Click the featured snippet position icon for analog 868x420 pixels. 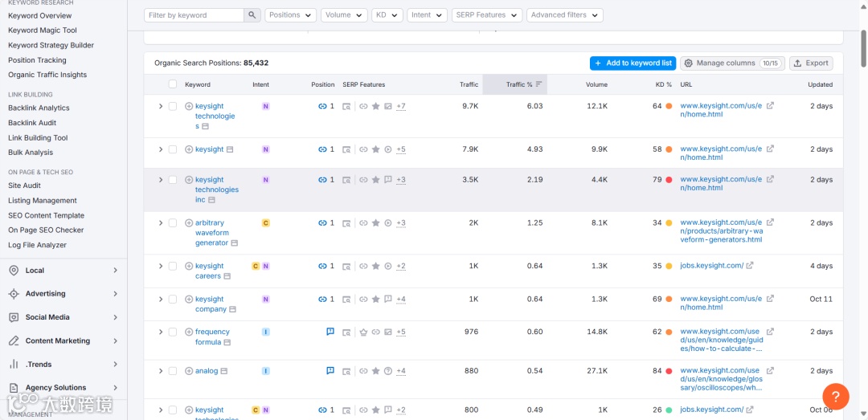pos(330,371)
